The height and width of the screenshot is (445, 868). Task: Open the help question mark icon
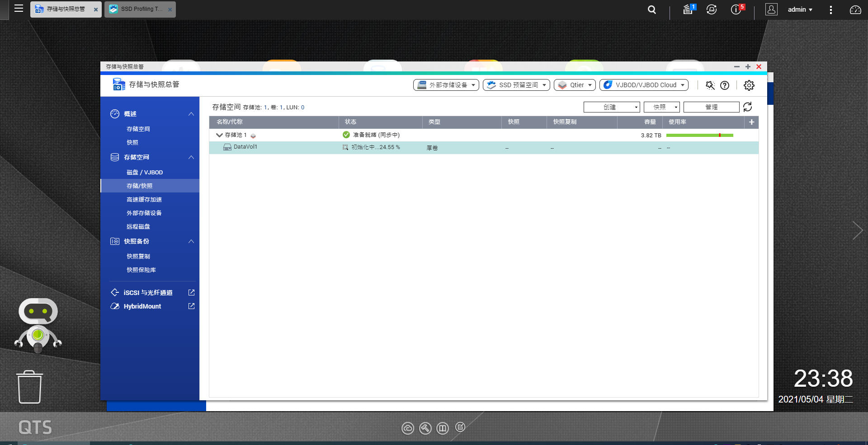(x=725, y=85)
